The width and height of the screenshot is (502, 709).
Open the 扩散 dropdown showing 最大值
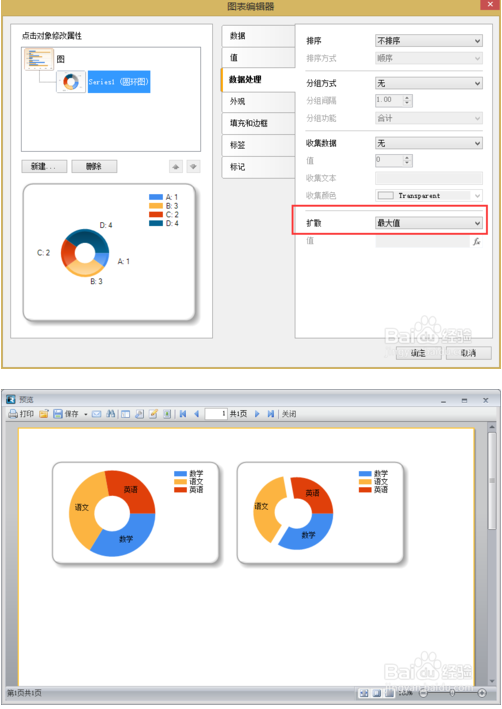click(429, 223)
